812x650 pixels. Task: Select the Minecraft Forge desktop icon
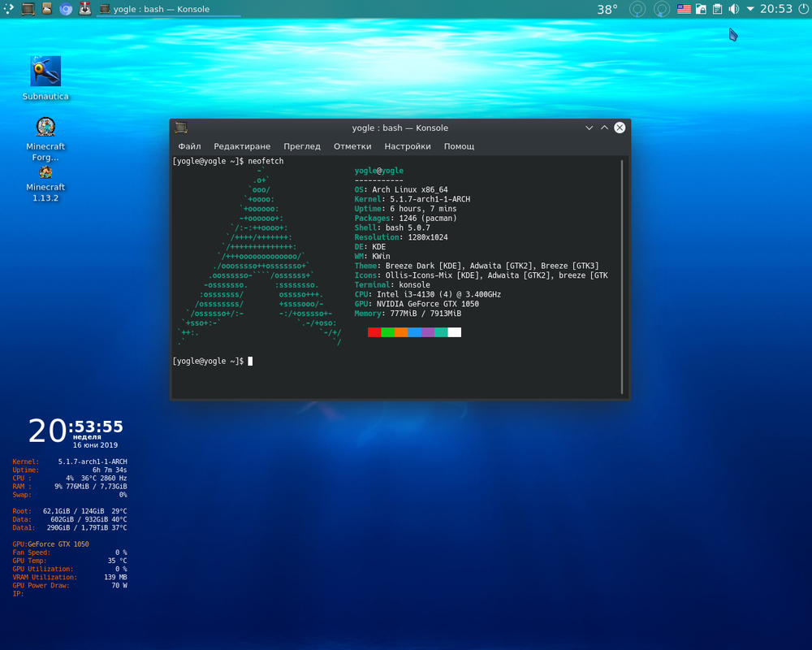[x=45, y=140]
